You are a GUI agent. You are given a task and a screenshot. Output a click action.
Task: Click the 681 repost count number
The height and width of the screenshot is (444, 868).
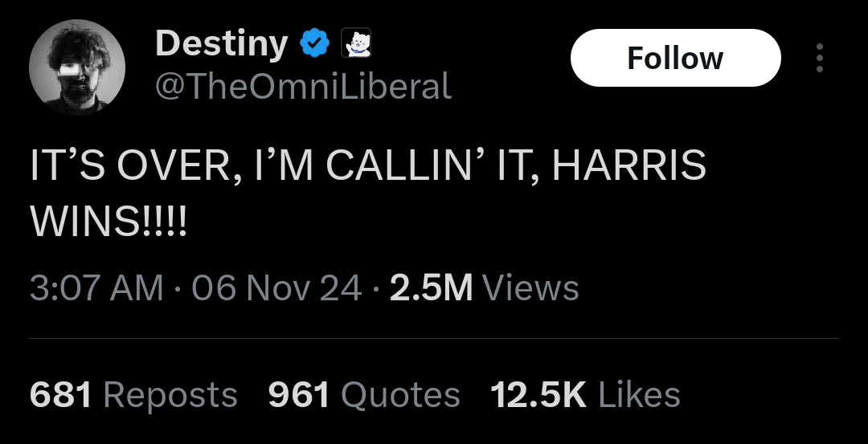pos(61,395)
